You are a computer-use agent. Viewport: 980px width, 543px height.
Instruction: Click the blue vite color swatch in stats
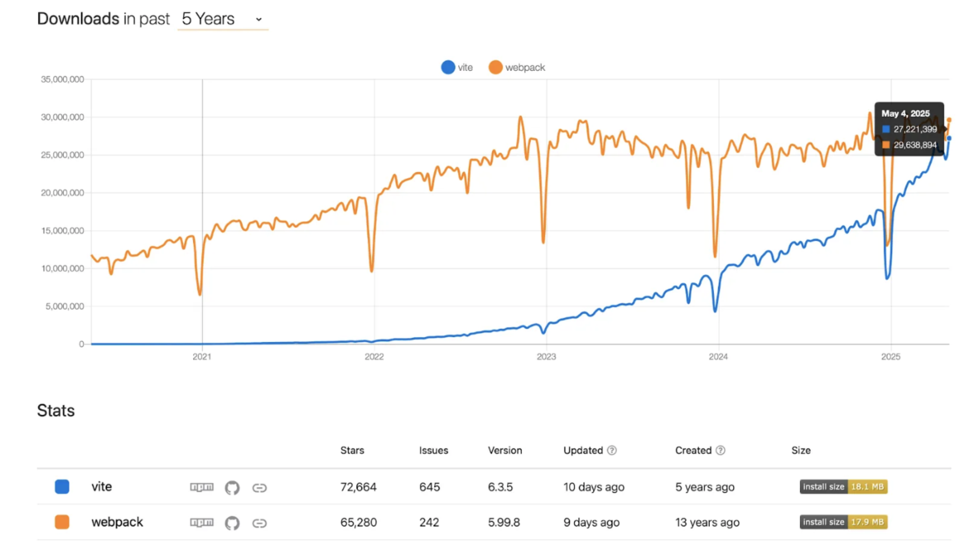(x=62, y=487)
